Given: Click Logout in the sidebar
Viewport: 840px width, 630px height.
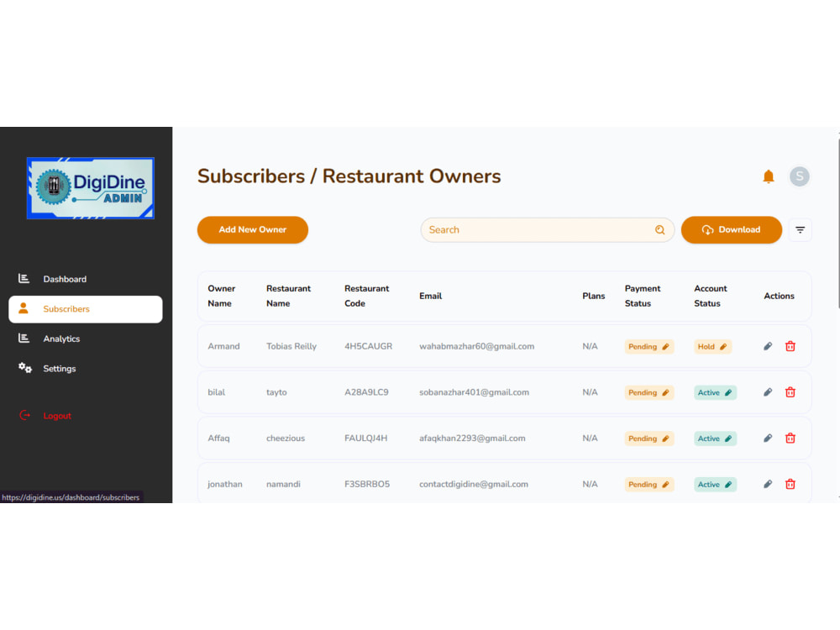Looking at the screenshot, I should 57,416.
